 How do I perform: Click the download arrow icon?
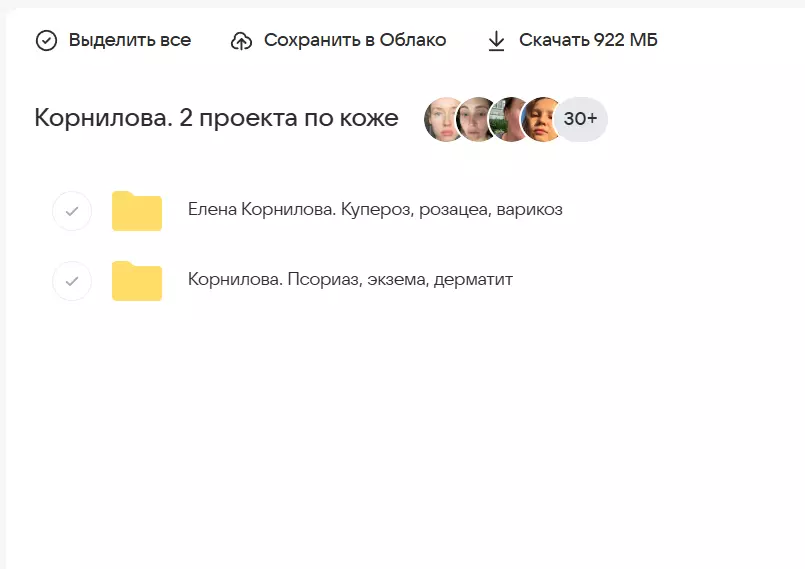point(496,41)
